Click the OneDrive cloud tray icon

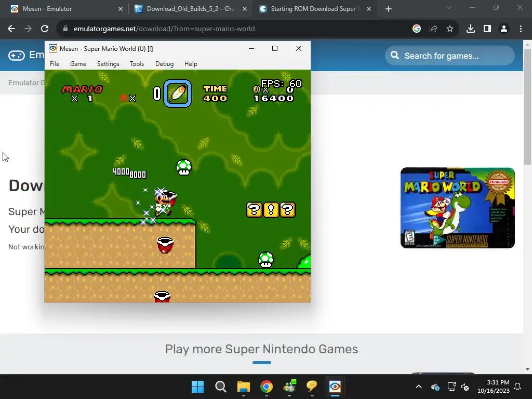435,387
